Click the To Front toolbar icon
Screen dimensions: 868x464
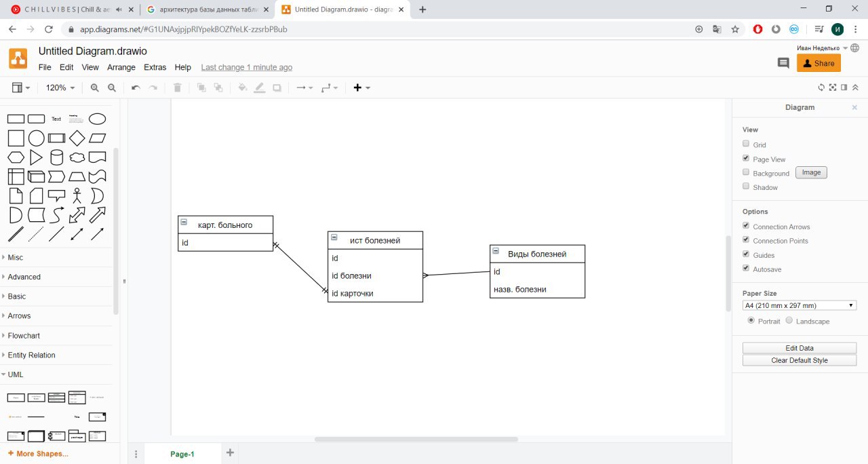[x=201, y=88]
